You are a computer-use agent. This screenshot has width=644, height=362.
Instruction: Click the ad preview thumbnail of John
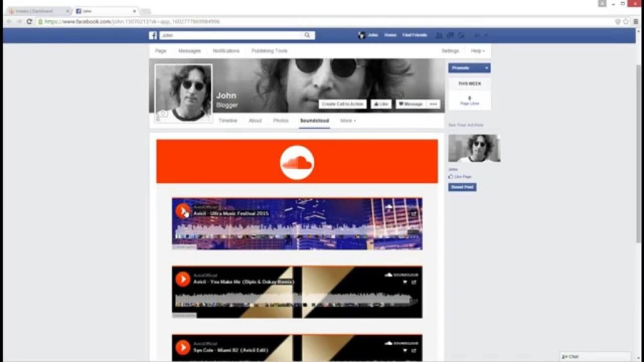(474, 148)
